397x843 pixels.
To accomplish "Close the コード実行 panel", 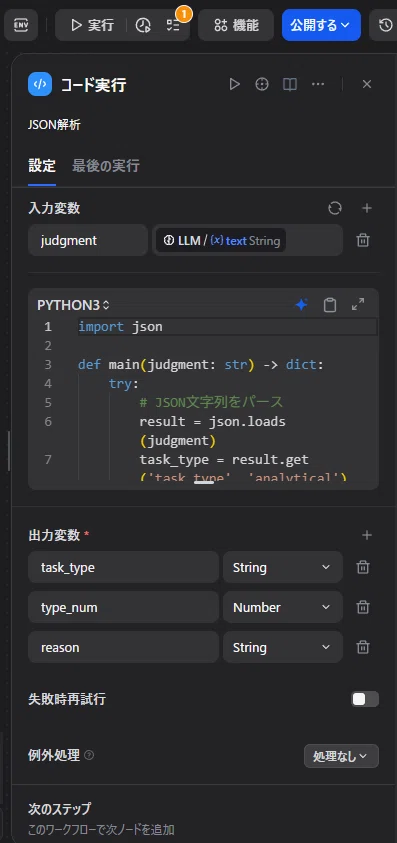I will [367, 84].
